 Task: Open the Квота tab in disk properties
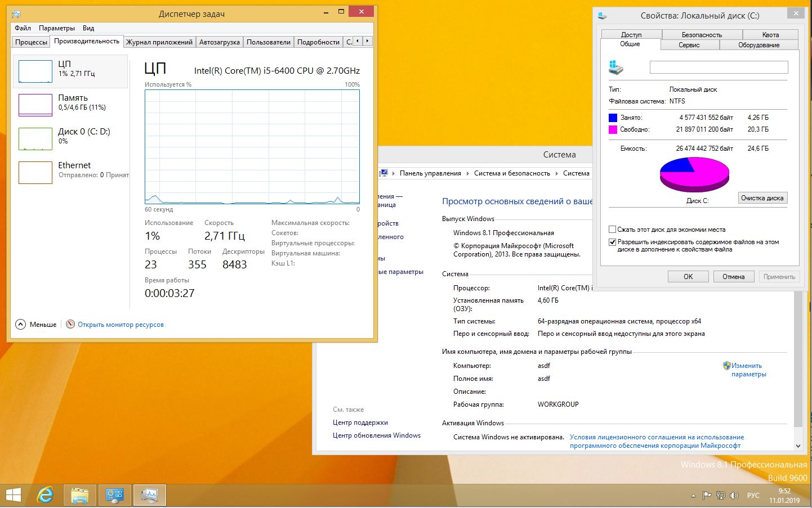[x=770, y=34]
